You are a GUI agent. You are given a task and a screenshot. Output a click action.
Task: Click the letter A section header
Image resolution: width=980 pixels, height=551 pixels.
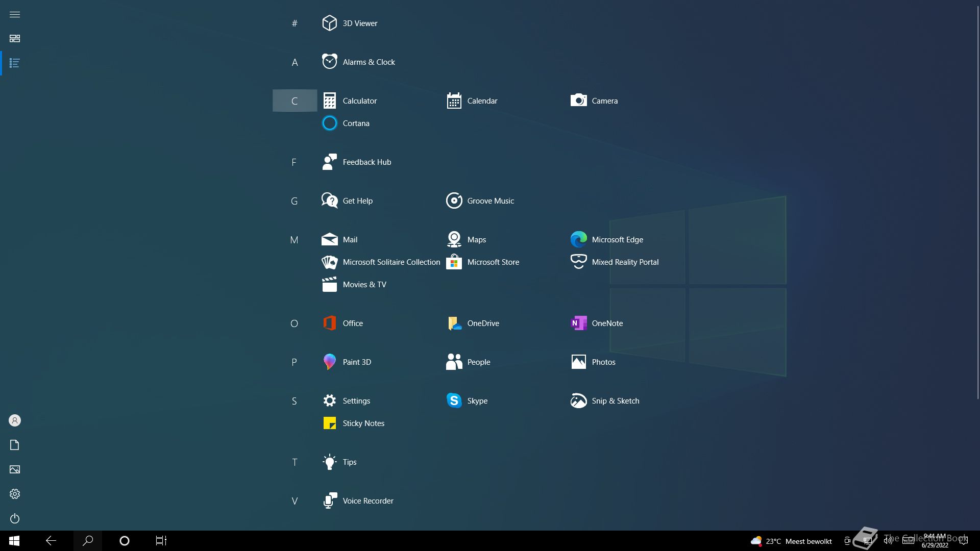coord(295,62)
